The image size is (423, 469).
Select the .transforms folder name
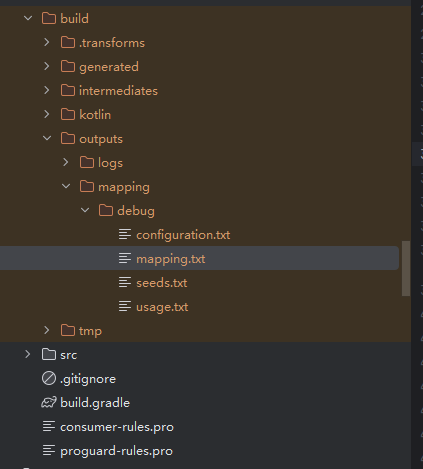point(112,43)
